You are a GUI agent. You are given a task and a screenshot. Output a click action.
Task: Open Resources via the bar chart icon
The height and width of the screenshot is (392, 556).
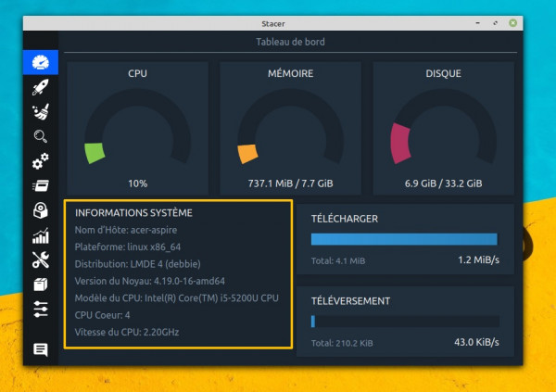pyautogui.click(x=40, y=235)
